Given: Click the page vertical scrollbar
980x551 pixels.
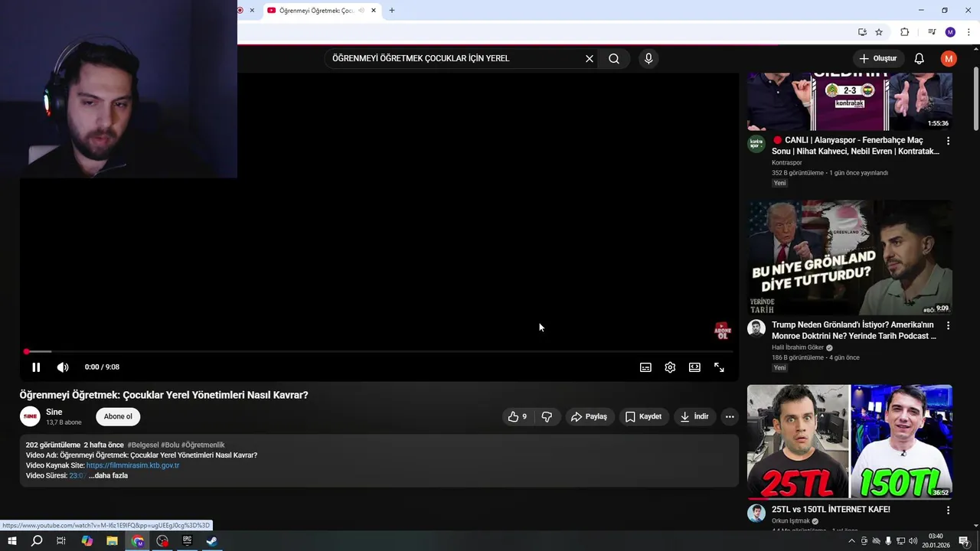Looking at the screenshot, I should tap(975, 99).
